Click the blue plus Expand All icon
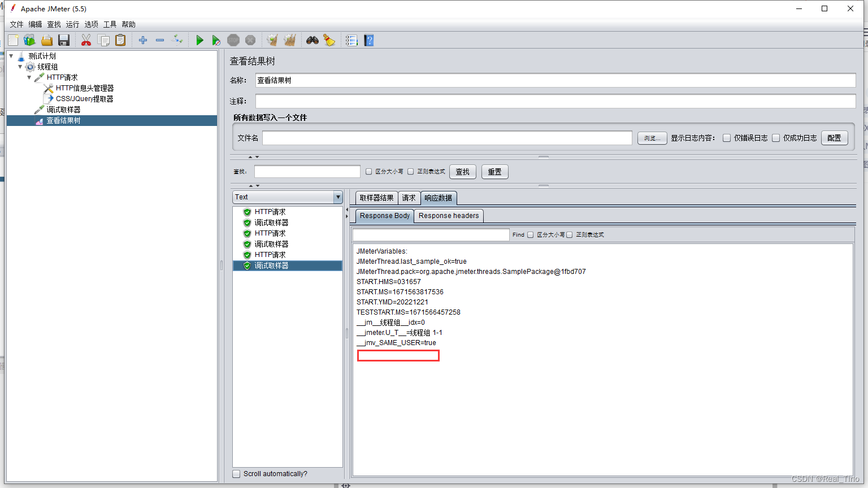 [143, 40]
